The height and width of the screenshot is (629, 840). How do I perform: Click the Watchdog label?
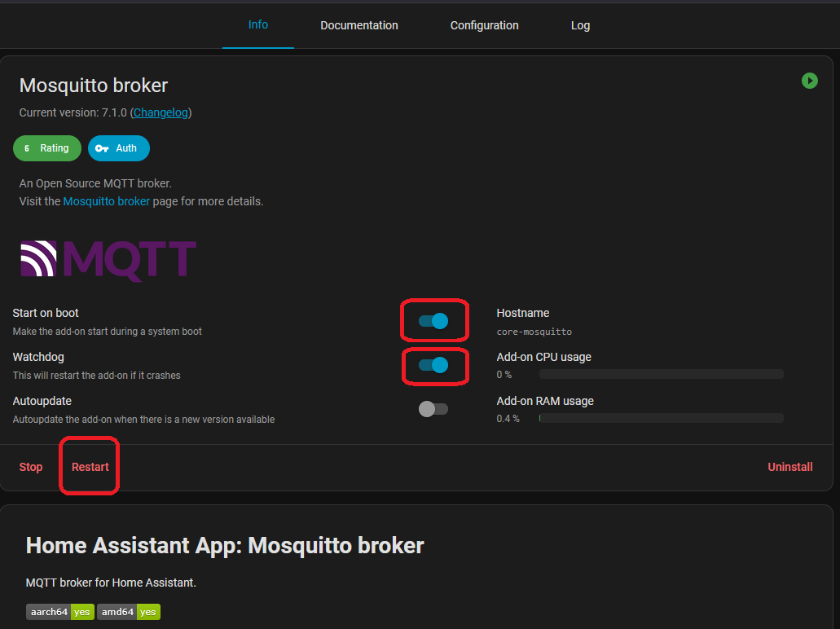(38, 357)
